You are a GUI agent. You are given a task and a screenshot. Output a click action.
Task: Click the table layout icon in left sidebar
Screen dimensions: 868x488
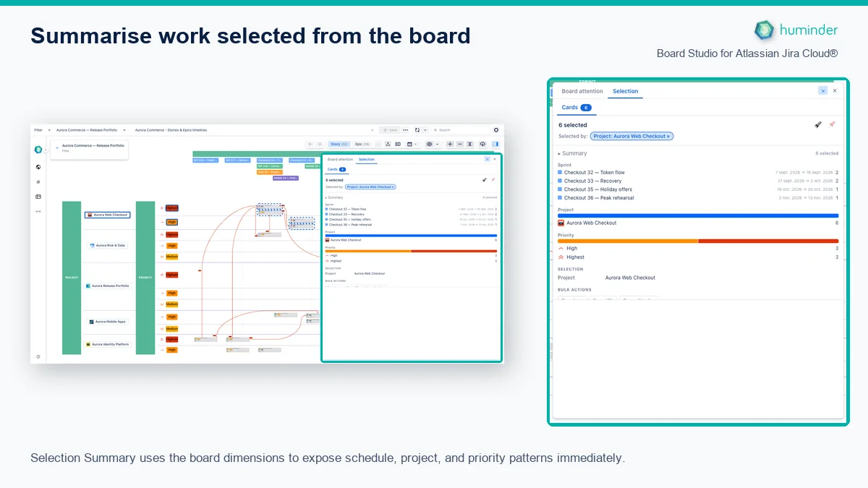point(38,197)
